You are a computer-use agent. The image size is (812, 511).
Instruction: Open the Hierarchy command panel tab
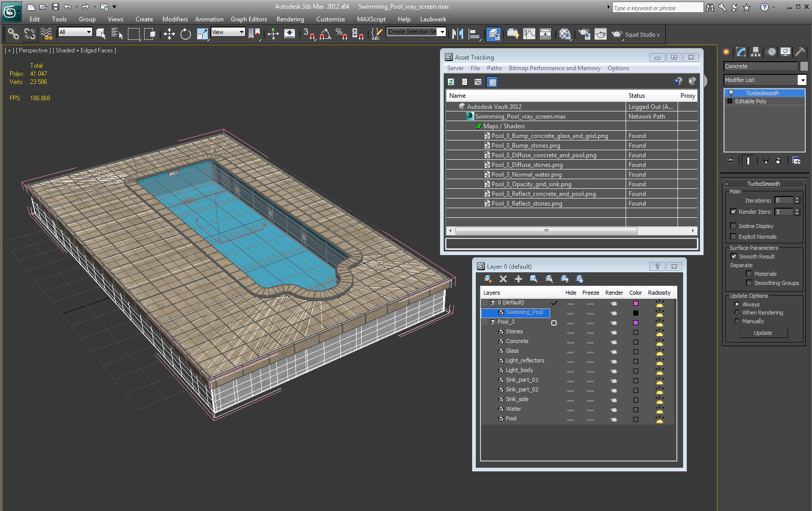(755, 52)
